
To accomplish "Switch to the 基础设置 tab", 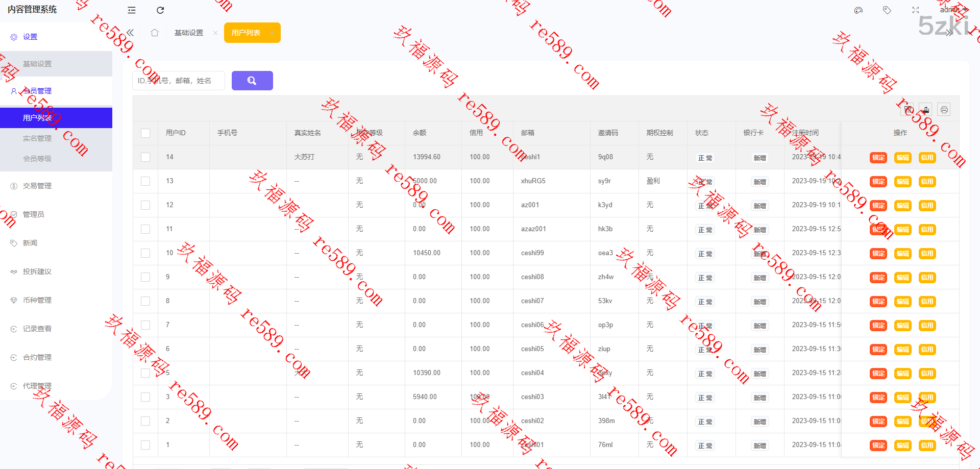I will pos(189,33).
